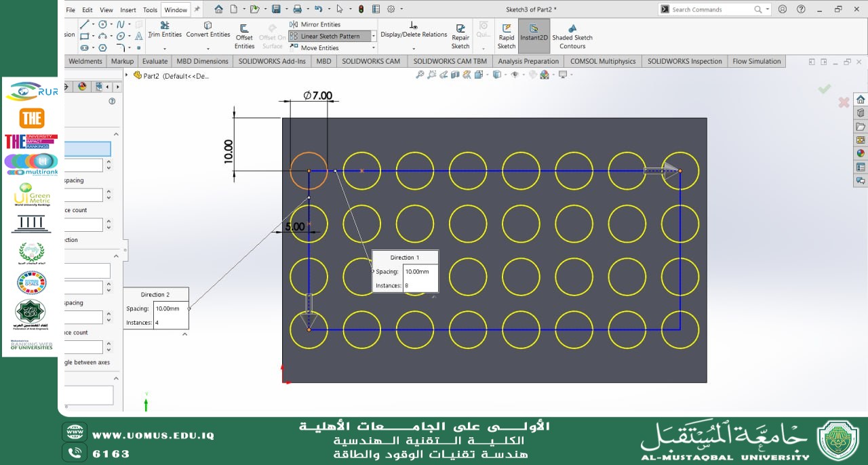Cancel the sketch with the red X
The image size is (868, 465).
[x=844, y=102]
